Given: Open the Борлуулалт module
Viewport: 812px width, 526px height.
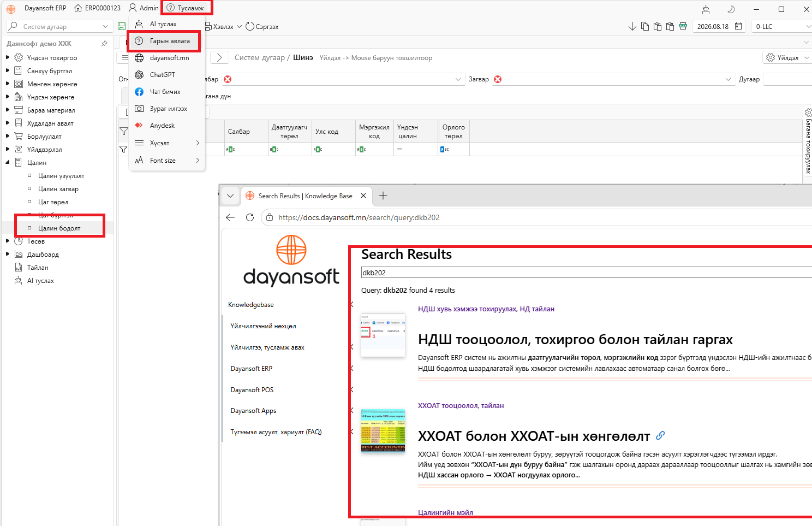Looking at the screenshot, I should tap(44, 137).
